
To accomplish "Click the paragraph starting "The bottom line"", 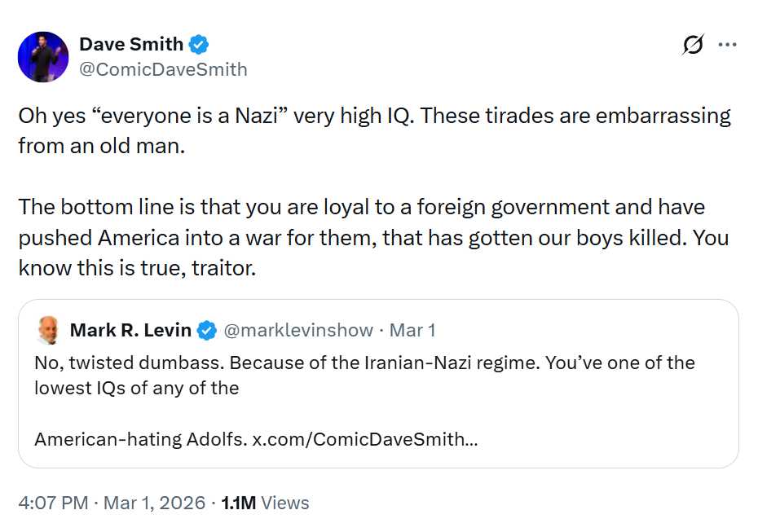I will tap(361, 207).
